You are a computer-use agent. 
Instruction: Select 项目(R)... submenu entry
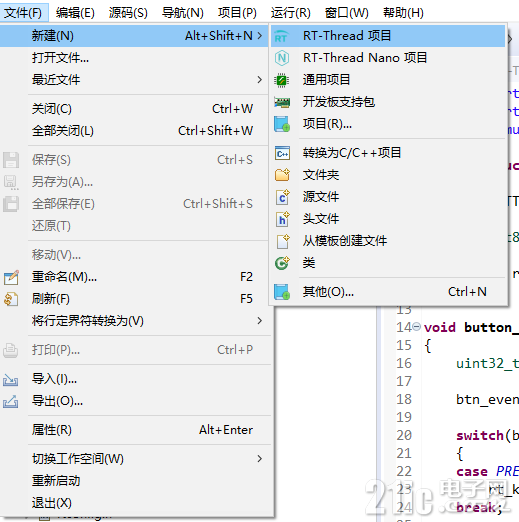pos(388,124)
